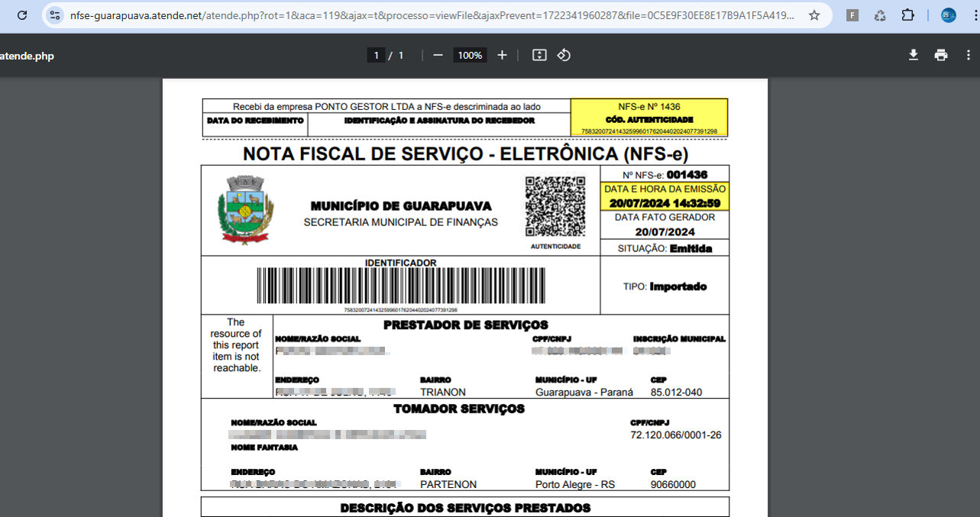Click the DATA DO RECEBIMENTO field label
The height and width of the screenshot is (517, 980).
(x=255, y=121)
